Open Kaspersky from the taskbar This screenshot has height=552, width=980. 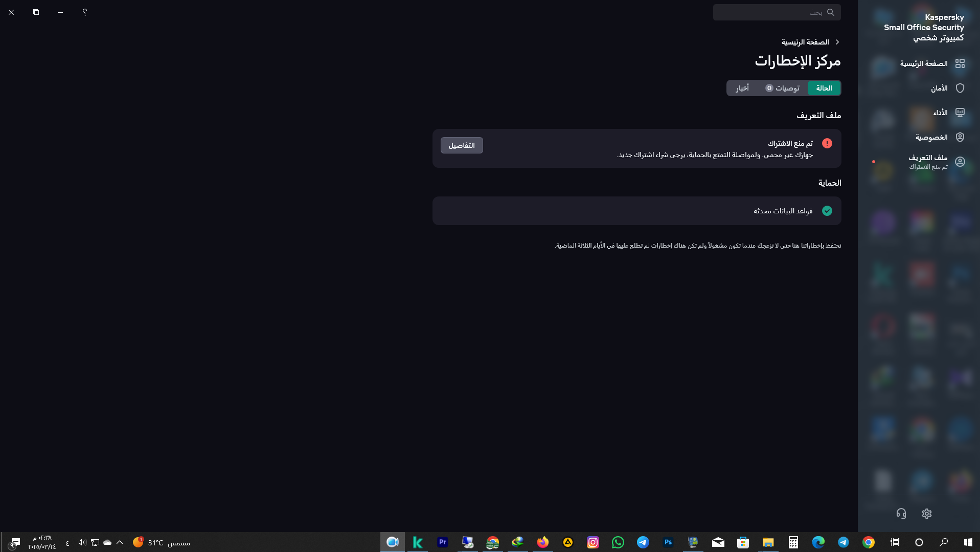tap(418, 542)
